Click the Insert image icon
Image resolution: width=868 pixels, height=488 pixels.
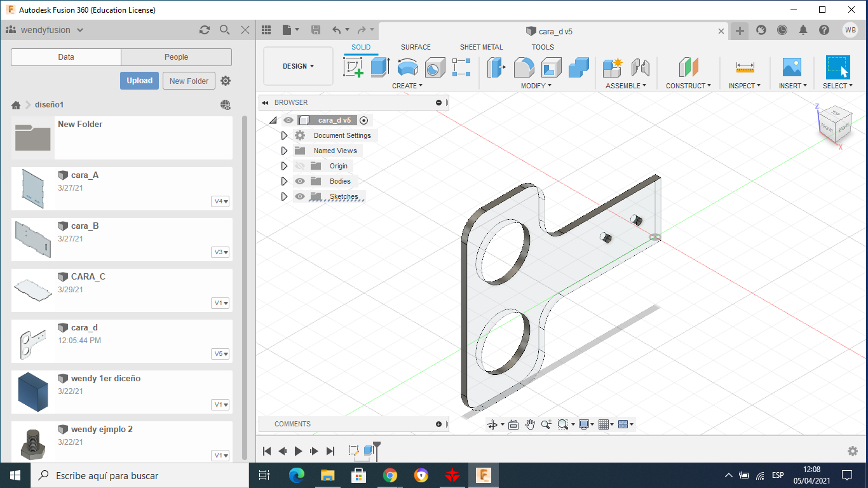point(792,67)
